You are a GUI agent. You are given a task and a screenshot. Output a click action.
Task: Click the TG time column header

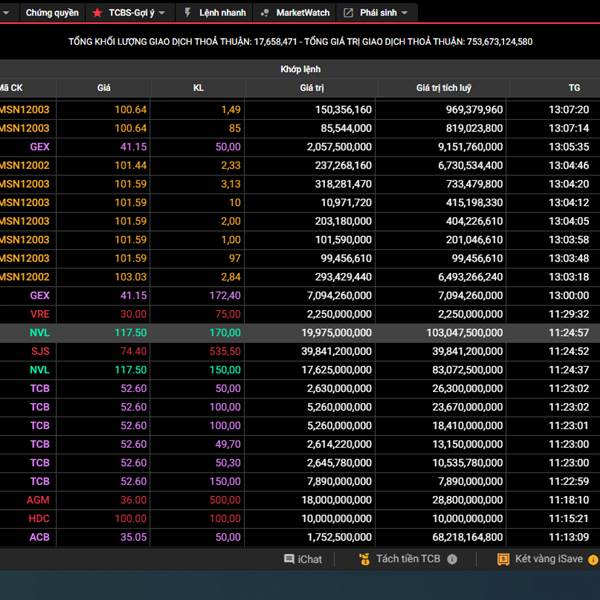coord(573,88)
